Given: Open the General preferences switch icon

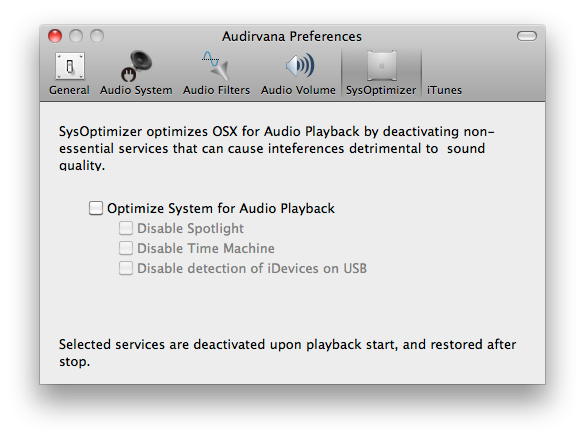Looking at the screenshot, I should (70, 66).
